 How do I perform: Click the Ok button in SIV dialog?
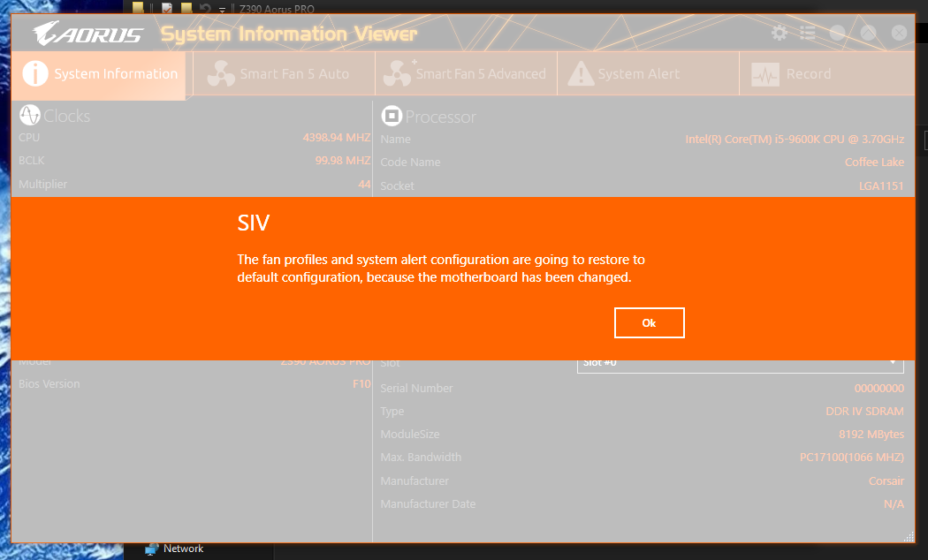point(650,323)
